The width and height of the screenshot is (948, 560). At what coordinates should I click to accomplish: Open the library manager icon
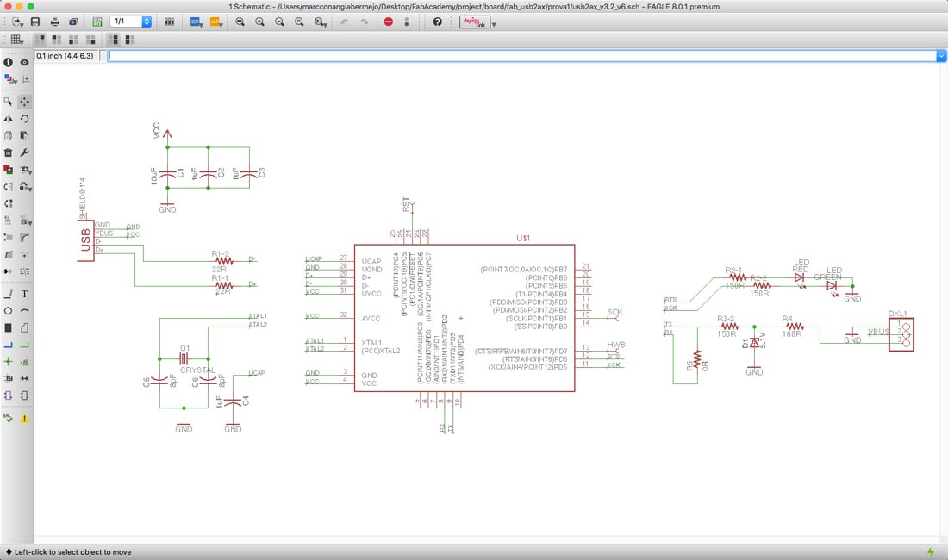tap(169, 22)
